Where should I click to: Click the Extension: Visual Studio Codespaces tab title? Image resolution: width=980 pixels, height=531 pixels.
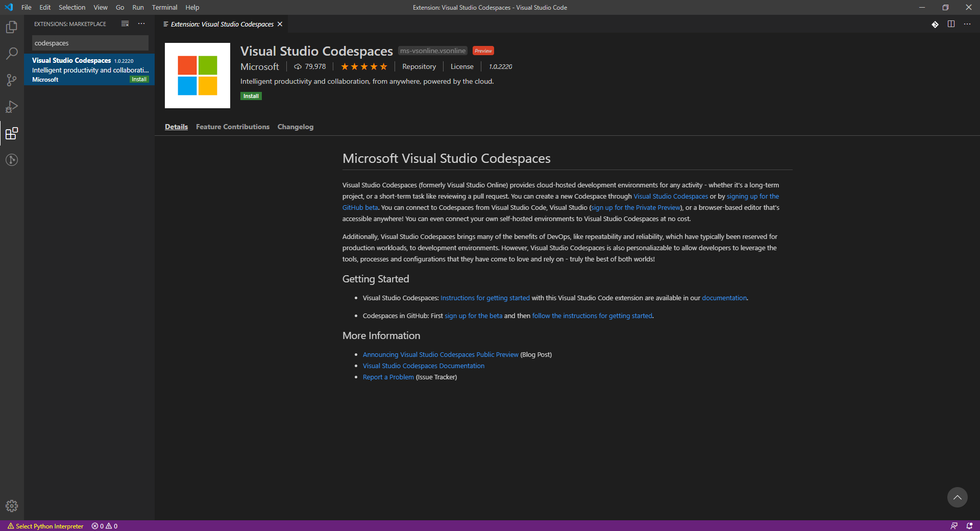(x=222, y=24)
